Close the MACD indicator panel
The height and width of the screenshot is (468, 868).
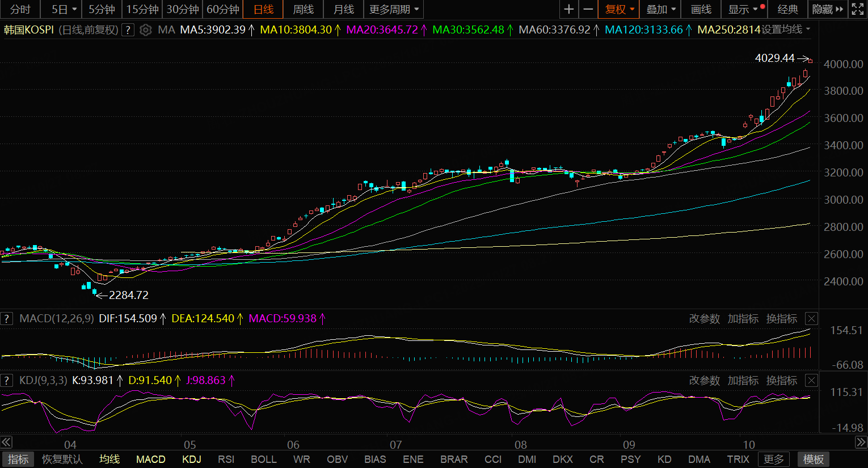point(812,319)
